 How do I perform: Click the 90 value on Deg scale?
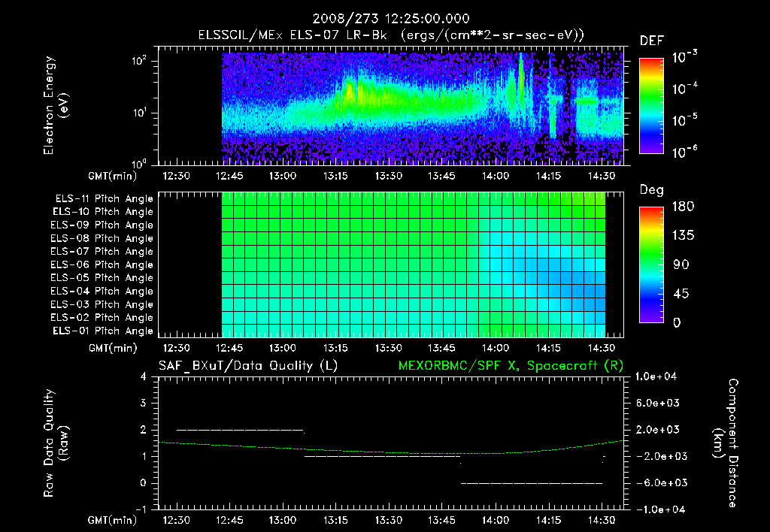tap(681, 264)
